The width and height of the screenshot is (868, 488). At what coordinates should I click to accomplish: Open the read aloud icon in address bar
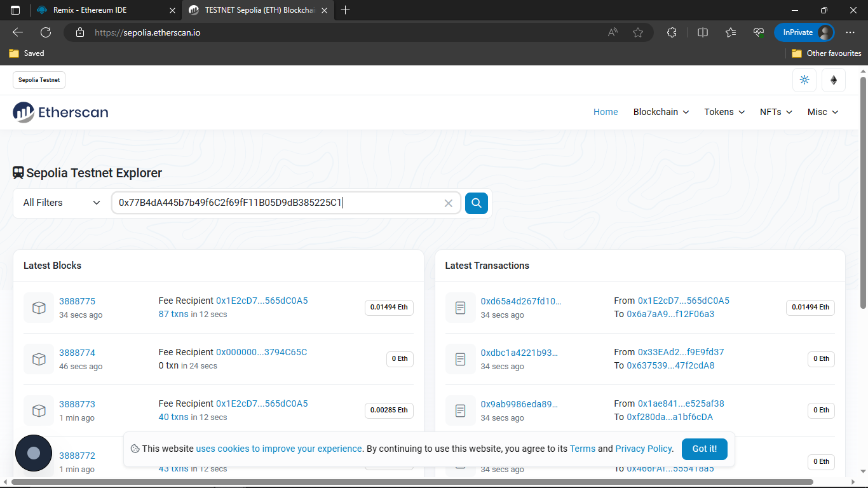coord(613,32)
